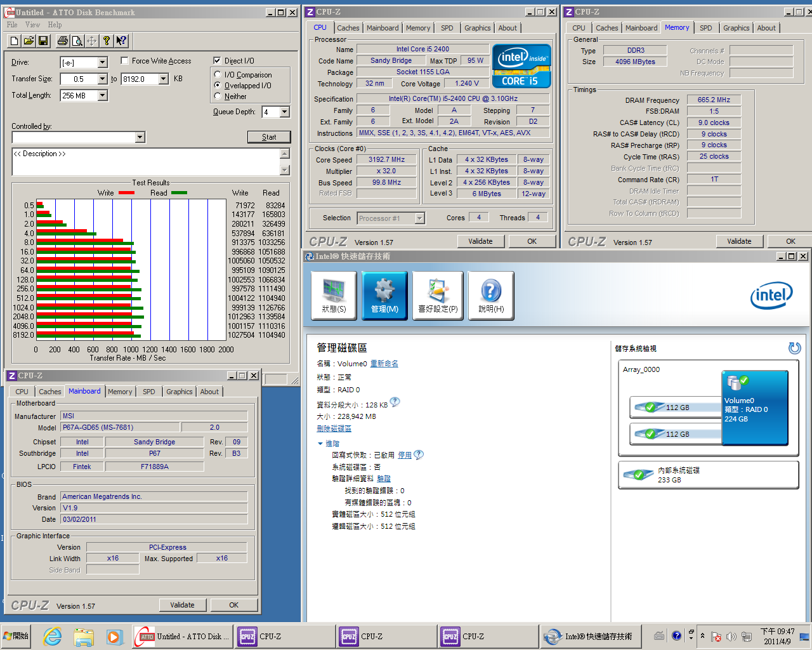Image resolution: width=812 pixels, height=650 pixels.
Task: Open the Drive dropdown in ATTO
Action: pyautogui.click(x=102, y=62)
